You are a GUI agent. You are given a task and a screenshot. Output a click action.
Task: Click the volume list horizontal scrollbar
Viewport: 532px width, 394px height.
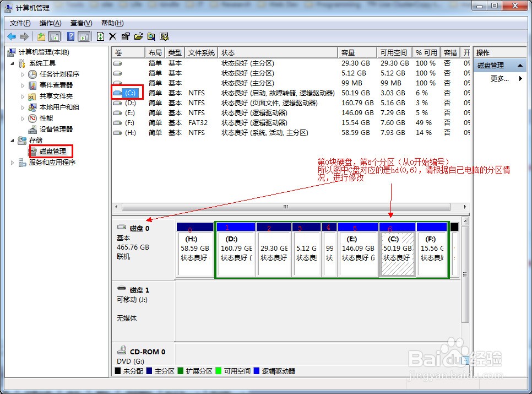coord(285,207)
